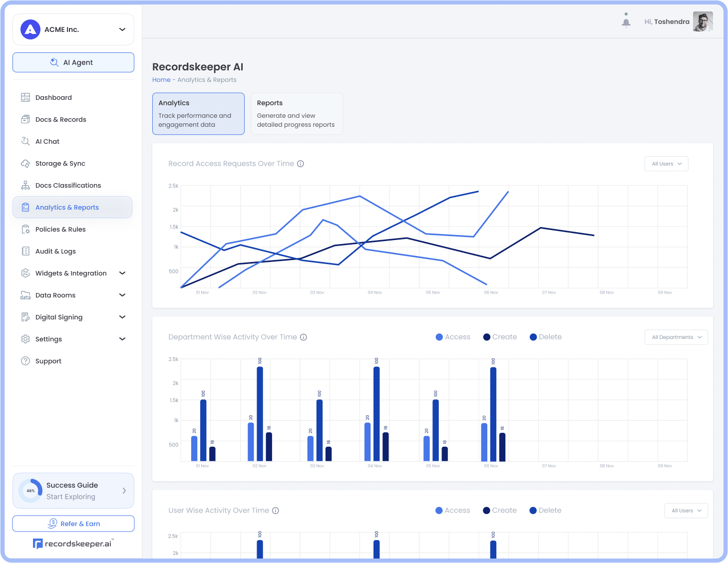Click the Toshendra profile photo
728x563 pixels.
703,21
